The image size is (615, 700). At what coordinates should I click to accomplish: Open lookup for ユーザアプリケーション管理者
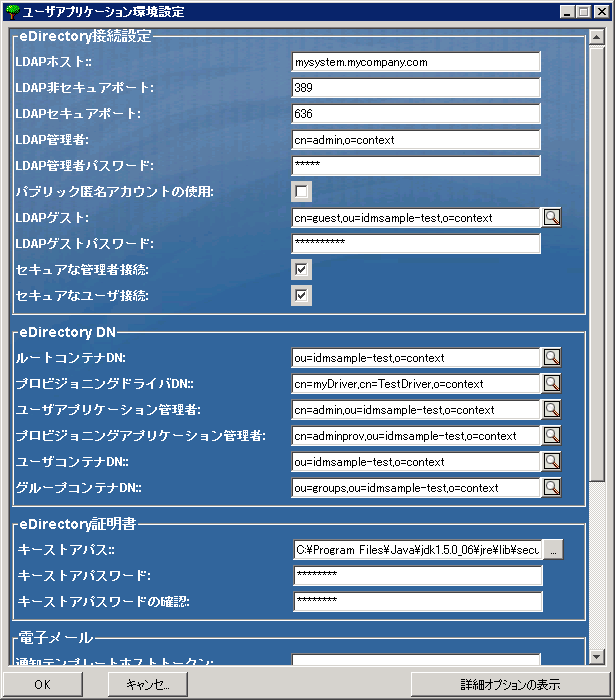pyautogui.click(x=552, y=409)
